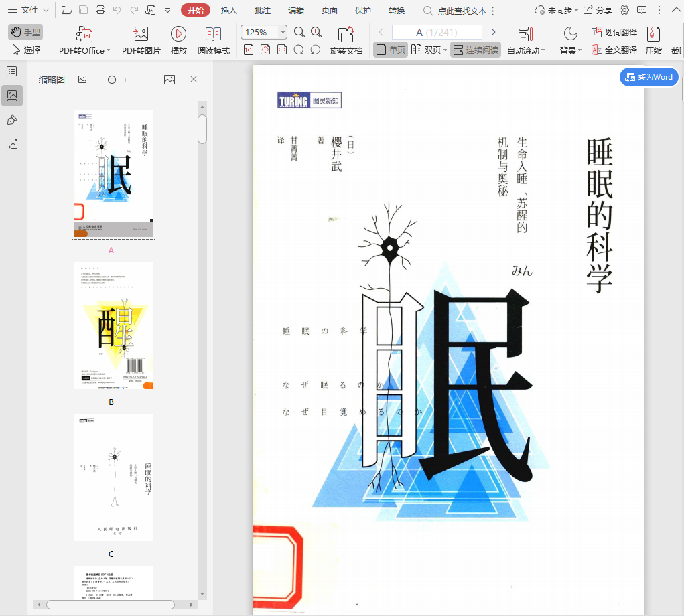Collapse the ribbon with the chevron
Viewport: 684px width, 616px height.
point(676,10)
